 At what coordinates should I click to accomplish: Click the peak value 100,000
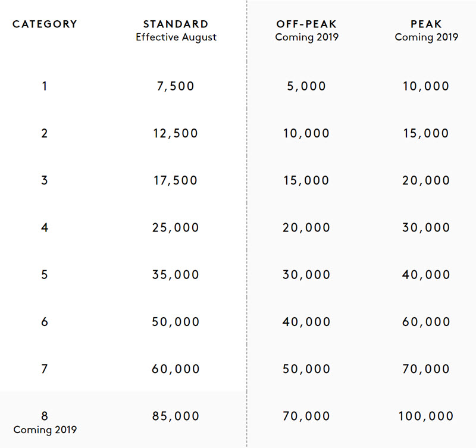[426, 416]
